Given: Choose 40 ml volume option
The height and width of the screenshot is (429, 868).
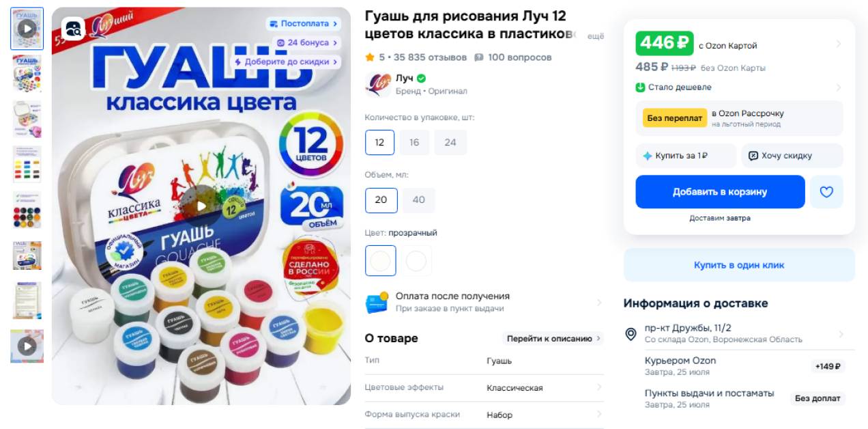Looking at the screenshot, I should (419, 200).
